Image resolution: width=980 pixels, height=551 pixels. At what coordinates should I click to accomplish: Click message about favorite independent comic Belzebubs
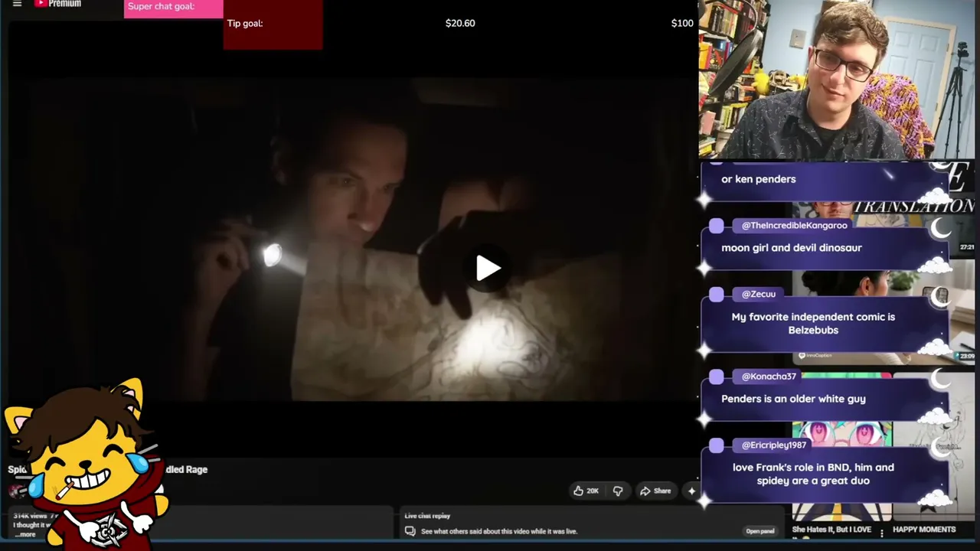813,323
